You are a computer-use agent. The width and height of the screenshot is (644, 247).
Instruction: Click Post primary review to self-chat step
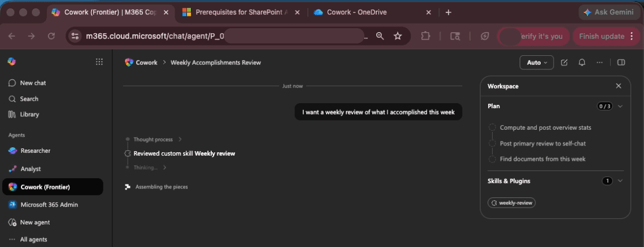click(542, 144)
